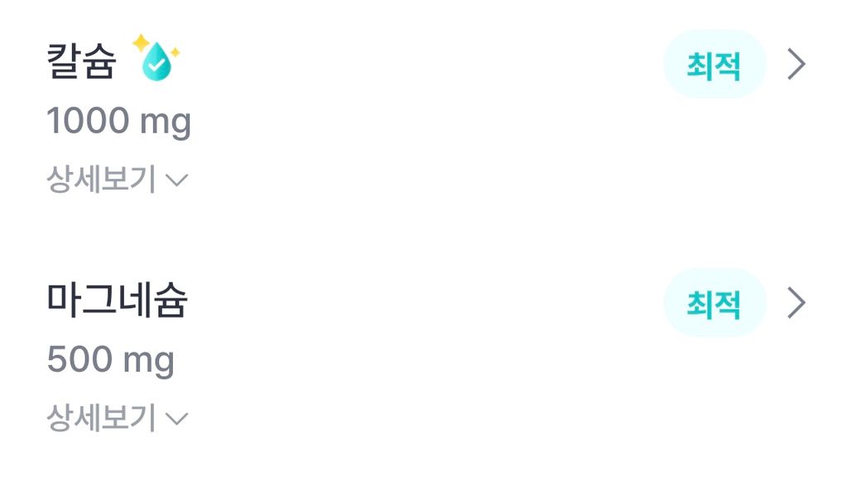Open magnesium details with the right arrow
The image size is (861, 504).
796,303
